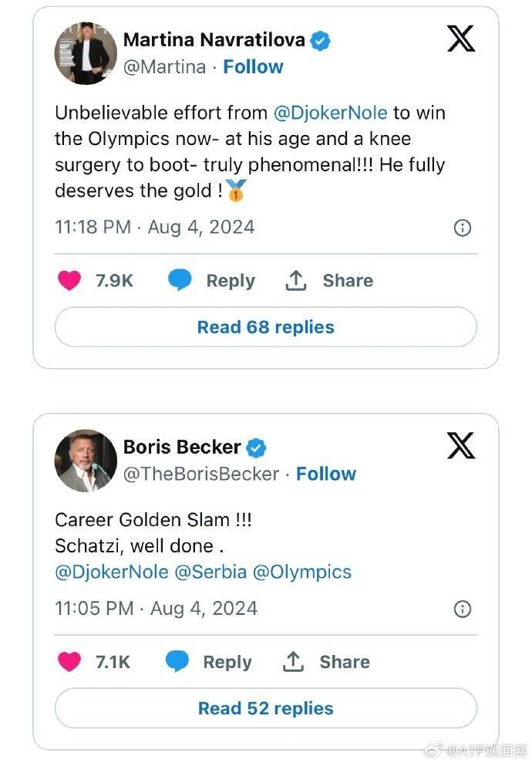Share Boris Becker's tweet

click(327, 662)
